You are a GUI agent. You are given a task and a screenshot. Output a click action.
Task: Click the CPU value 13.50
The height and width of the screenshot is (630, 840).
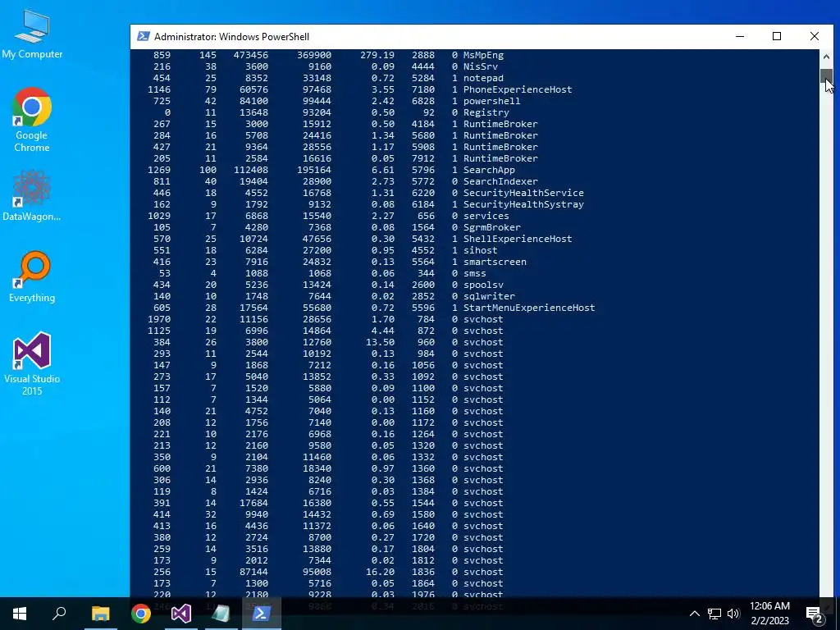point(381,342)
